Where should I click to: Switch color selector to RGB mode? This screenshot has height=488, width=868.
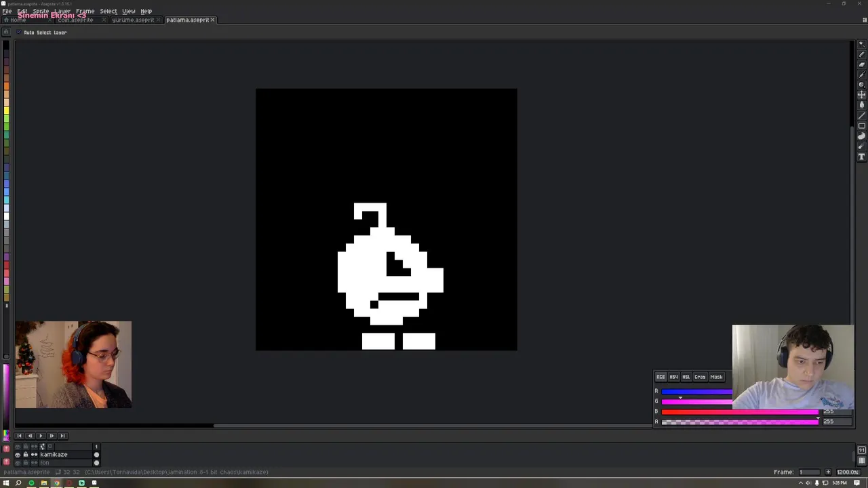tap(660, 377)
